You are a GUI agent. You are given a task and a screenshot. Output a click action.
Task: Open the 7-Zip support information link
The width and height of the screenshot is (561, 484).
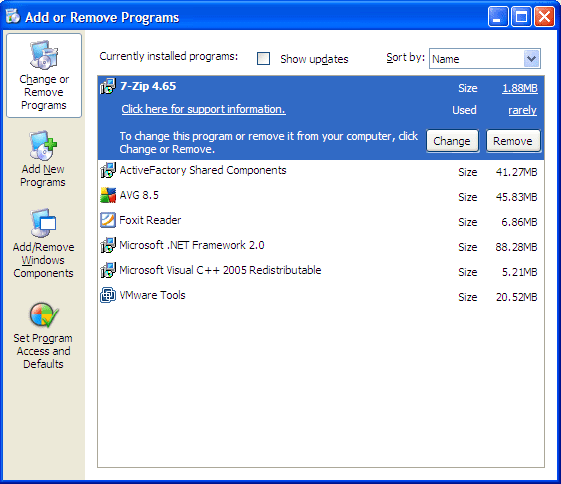(203, 109)
